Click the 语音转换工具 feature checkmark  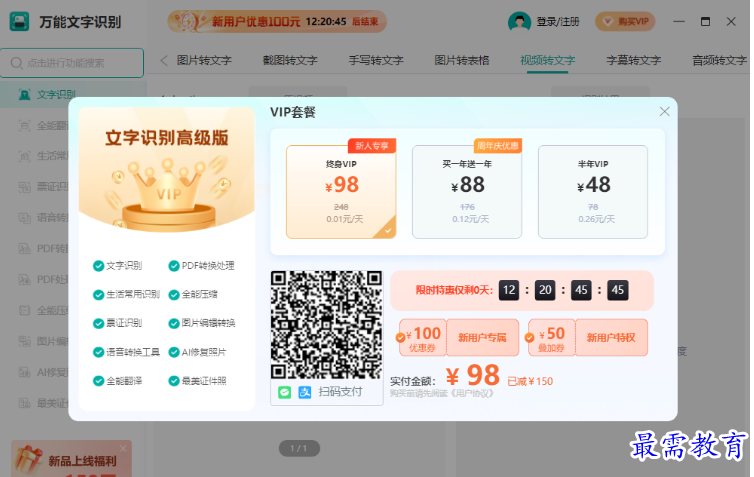[99, 352]
